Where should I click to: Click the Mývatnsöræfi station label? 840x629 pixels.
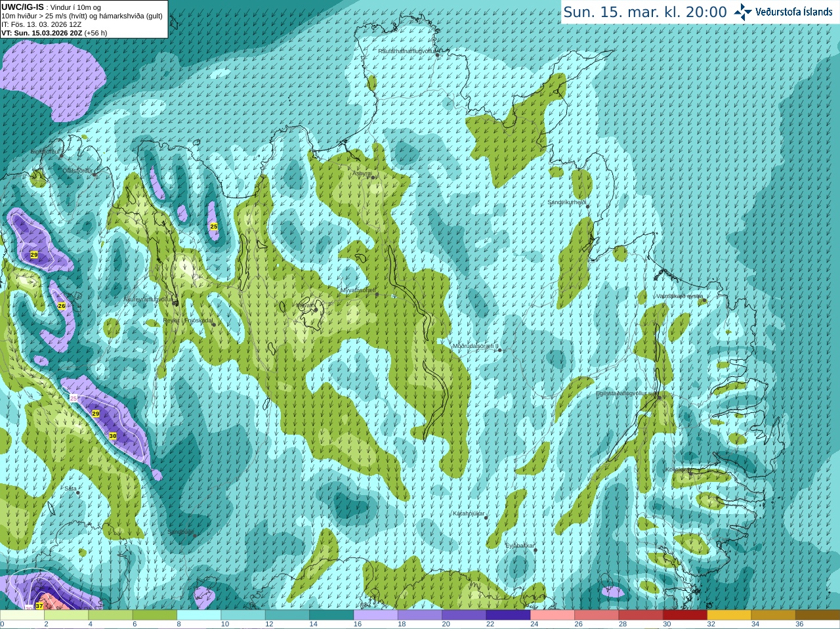pos(358,290)
